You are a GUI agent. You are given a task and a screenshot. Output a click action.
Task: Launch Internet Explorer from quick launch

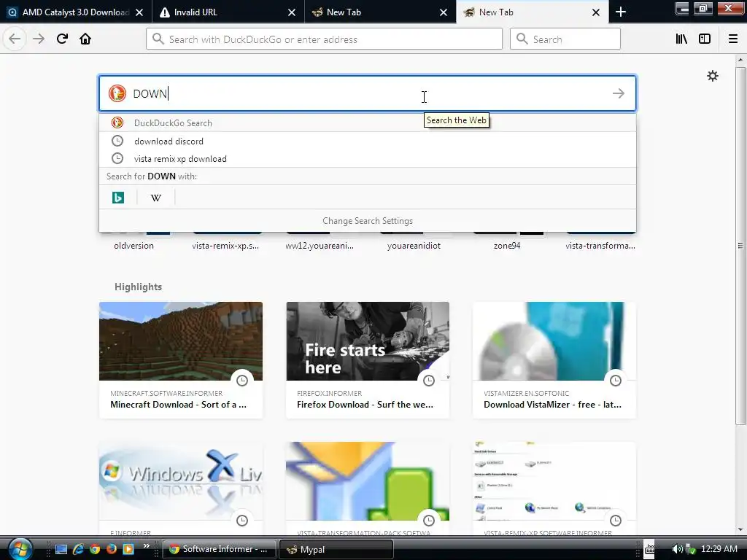point(78,549)
